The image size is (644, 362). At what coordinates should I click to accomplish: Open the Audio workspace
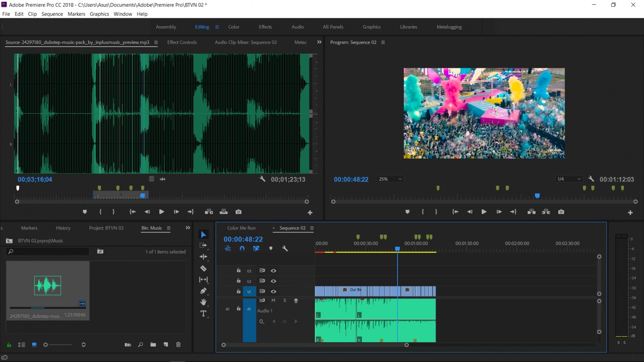[x=298, y=27]
